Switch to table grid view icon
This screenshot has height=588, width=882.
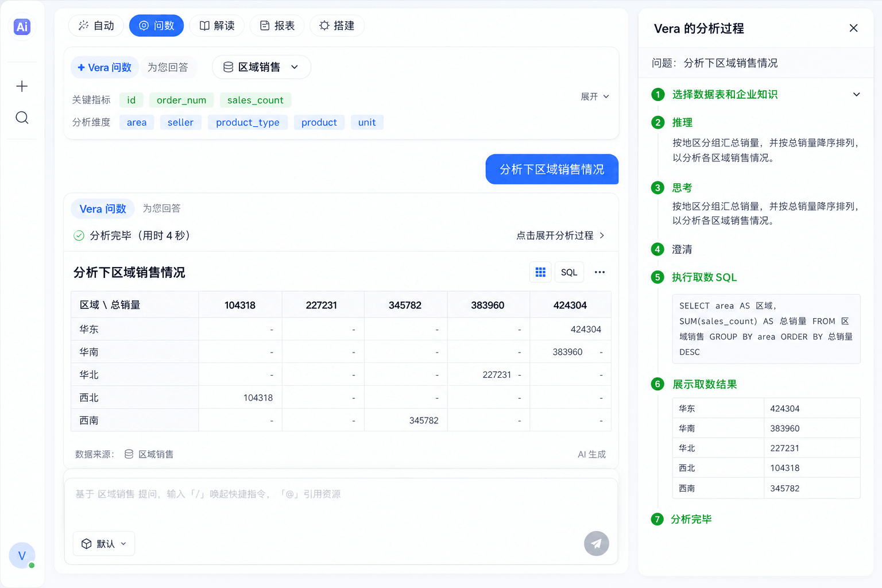(x=540, y=272)
